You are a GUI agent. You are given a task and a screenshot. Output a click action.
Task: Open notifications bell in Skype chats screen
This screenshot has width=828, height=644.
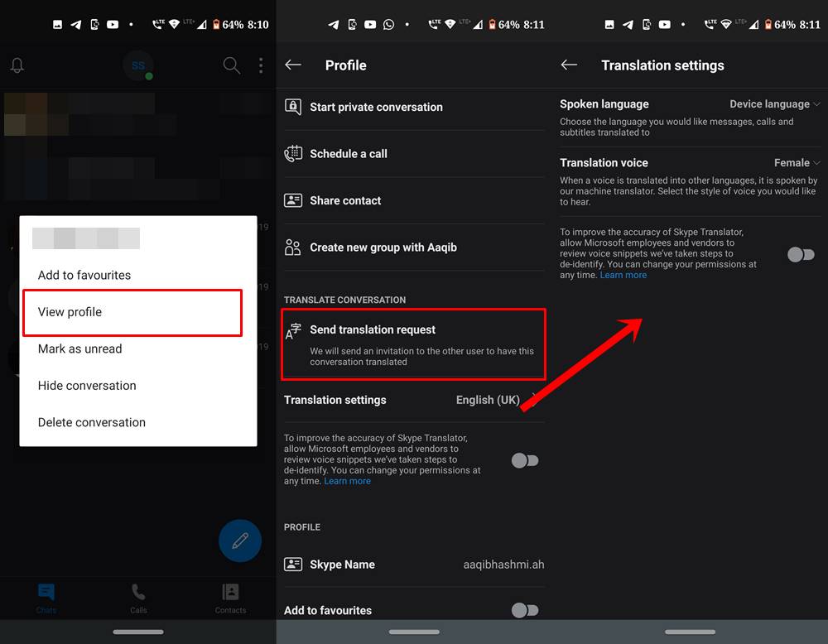pyautogui.click(x=17, y=65)
